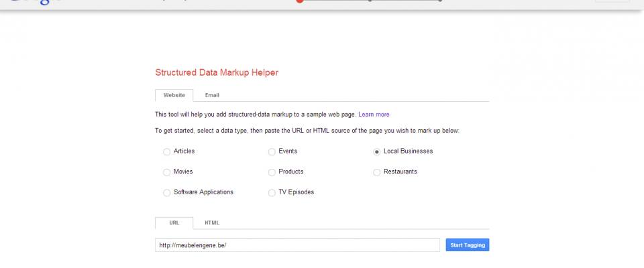
Task: Select the Articles radio button
Action: point(167,152)
